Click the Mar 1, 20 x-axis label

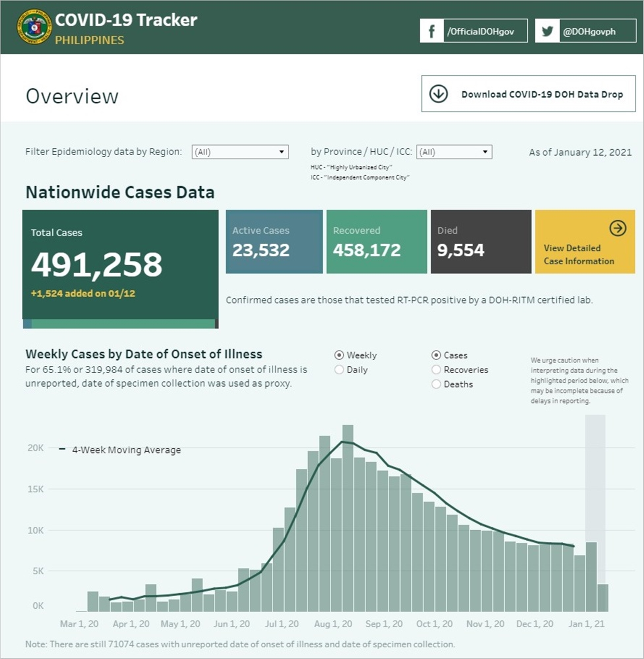[x=79, y=624]
